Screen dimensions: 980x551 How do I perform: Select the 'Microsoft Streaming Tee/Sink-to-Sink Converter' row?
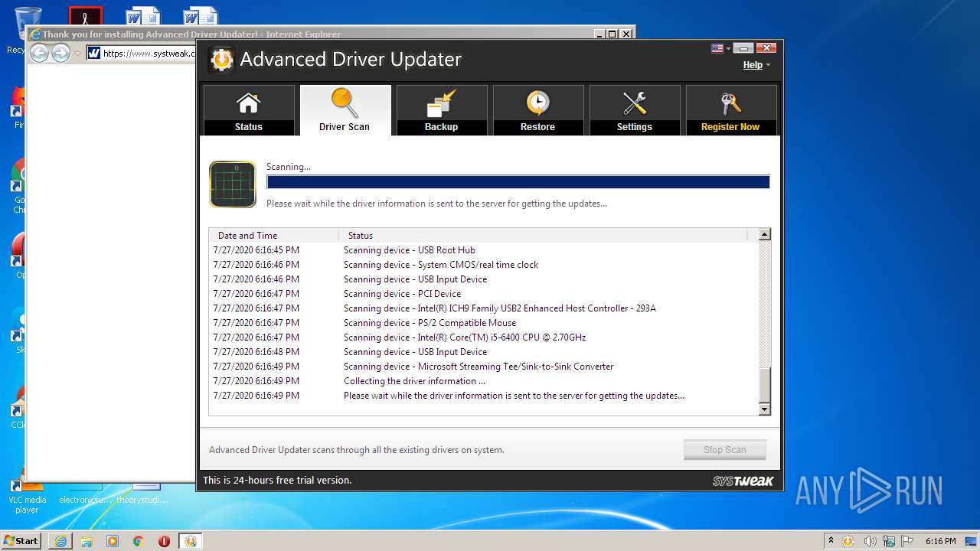tap(484, 367)
